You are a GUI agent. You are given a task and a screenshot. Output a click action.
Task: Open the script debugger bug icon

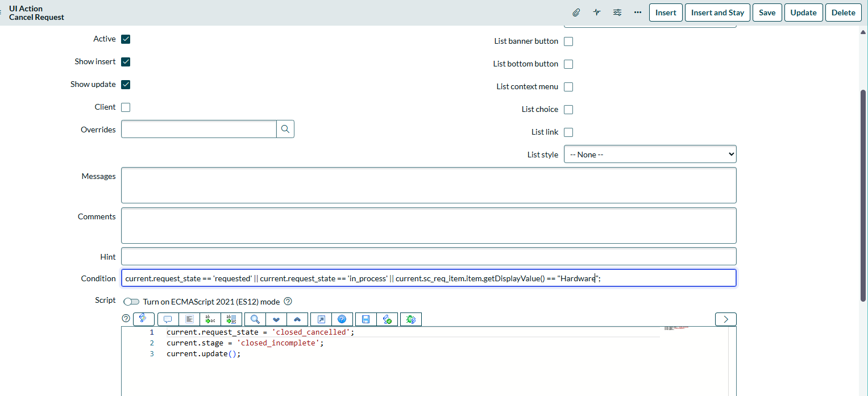(x=410, y=319)
